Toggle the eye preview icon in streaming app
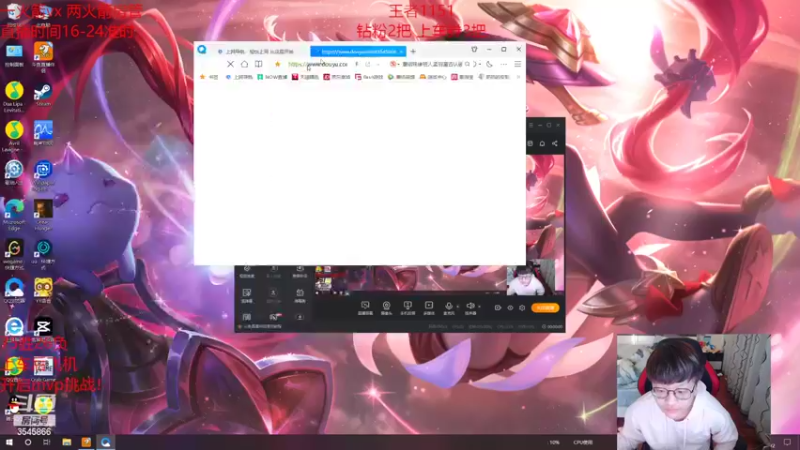Image resolution: width=800 pixels, height=450 pixels. pos(510,308)
